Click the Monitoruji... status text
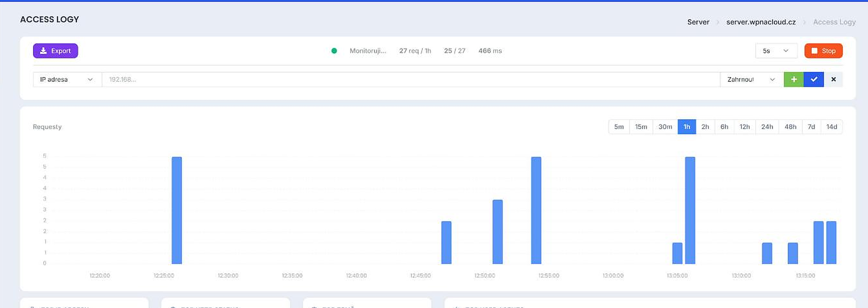The image size is (868, 308). [x=368, y=51]
